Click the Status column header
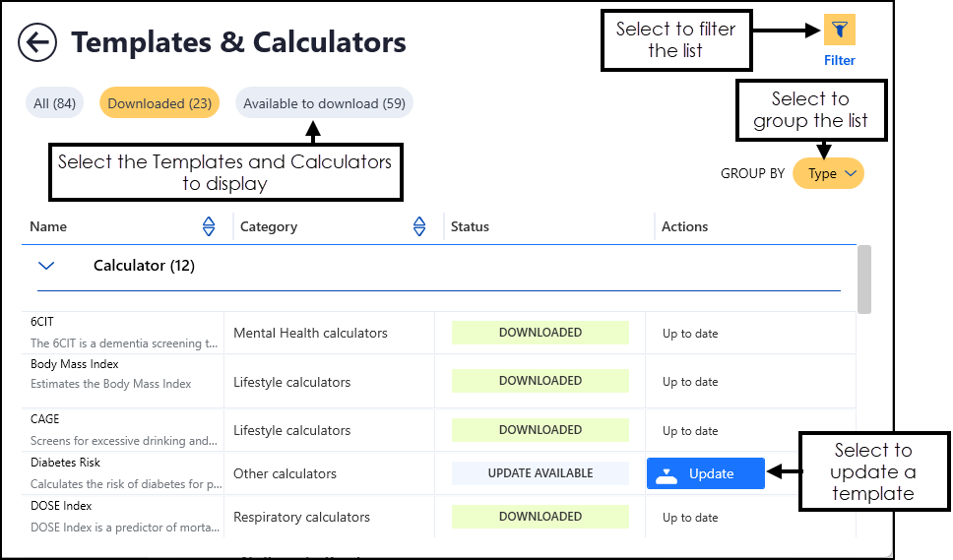Viewport: 953px width, 560px height. pos(470,227)
